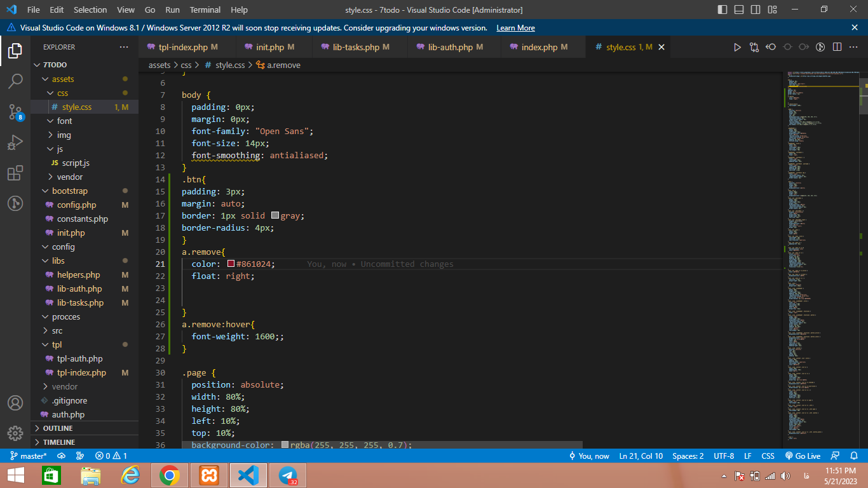Image resolution: width=868 pixels, height=488 pixels.
Task: Dismiss the Windows update notification banner
Action: (855, 27)
